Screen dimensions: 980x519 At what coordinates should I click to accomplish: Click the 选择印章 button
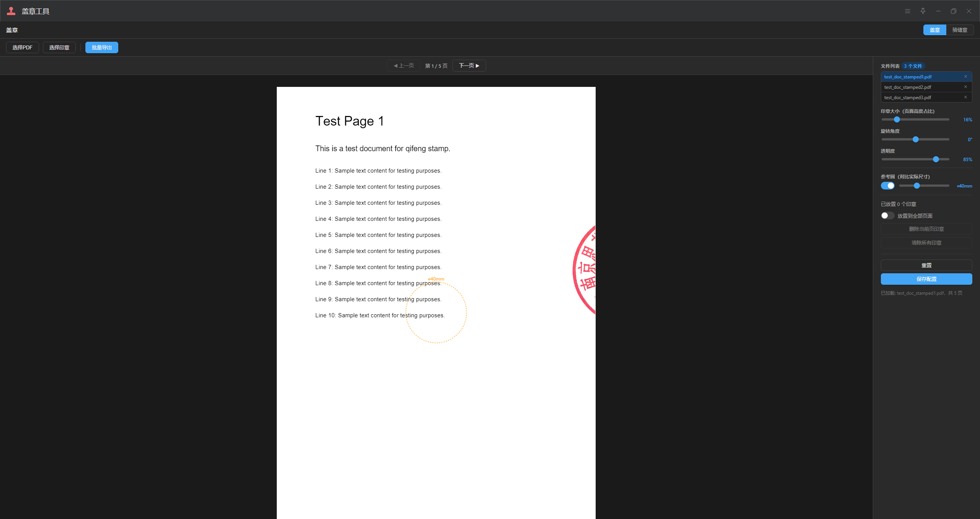click(59, 47)
